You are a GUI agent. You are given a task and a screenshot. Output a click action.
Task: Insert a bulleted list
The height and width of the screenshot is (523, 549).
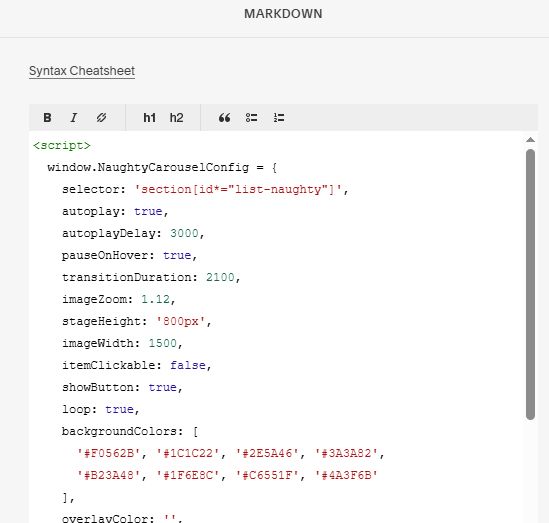coord(251,118)
